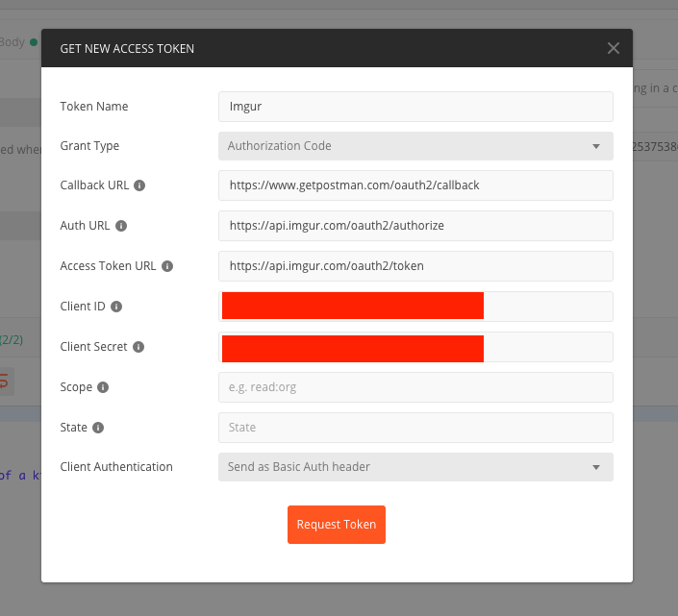678x616 pixels.
Task: Click the Scope input field
Action: pos(415,387)
